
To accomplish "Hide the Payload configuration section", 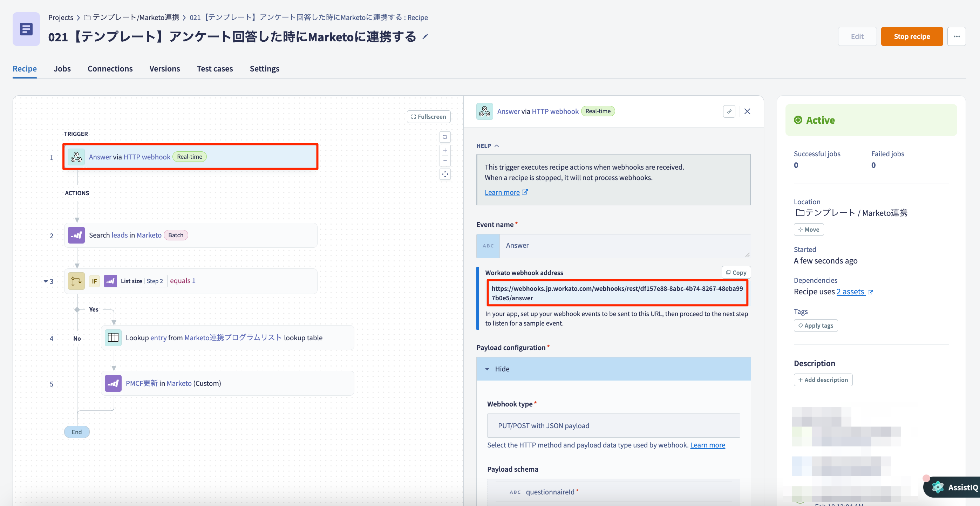I will click(613, 369).
